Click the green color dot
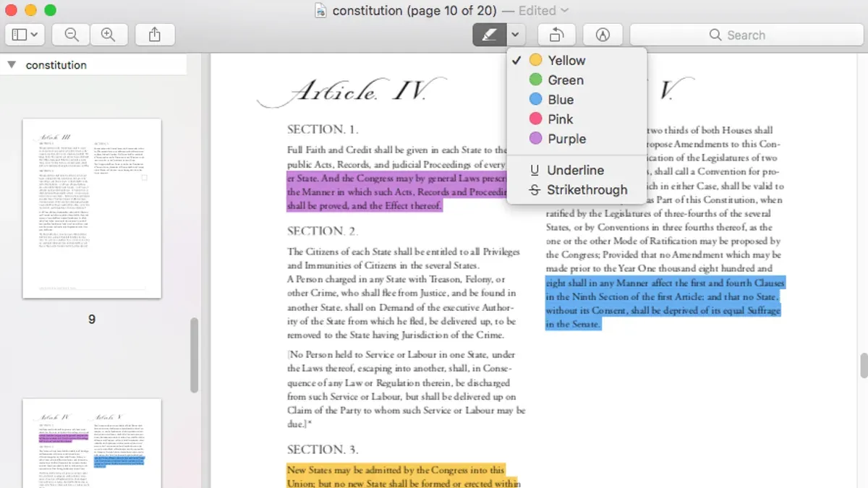 tap(535, 80)
